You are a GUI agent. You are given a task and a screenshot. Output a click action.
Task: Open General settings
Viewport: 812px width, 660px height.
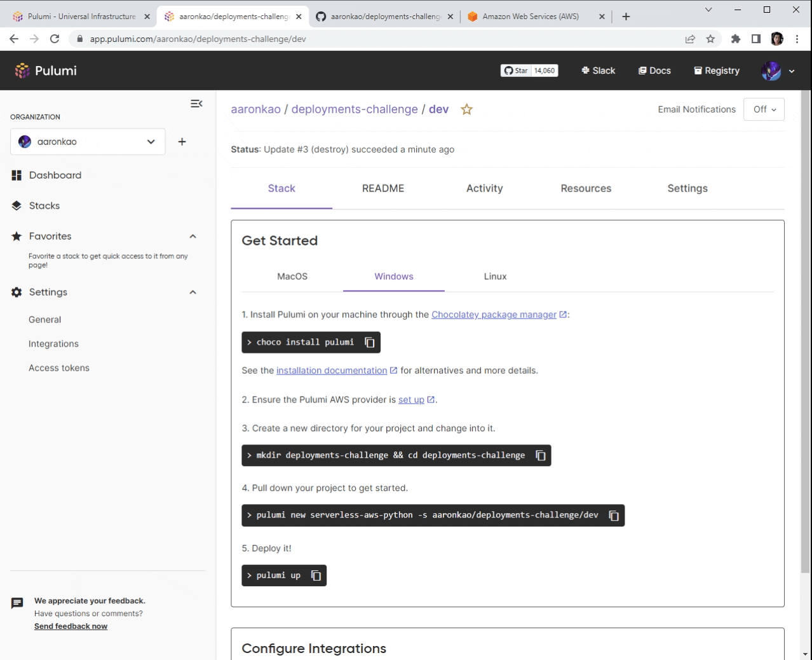pyautogui.click(x=45, y=320)
